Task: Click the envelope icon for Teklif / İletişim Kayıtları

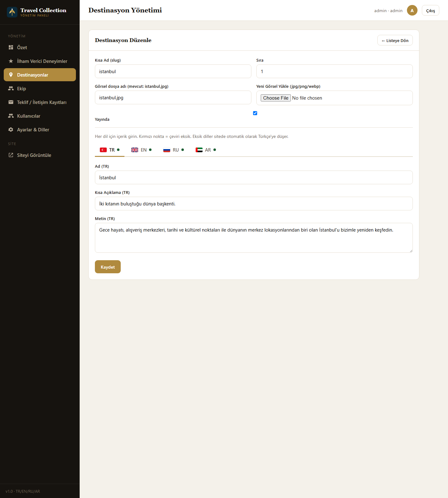Action: (11, 102)
